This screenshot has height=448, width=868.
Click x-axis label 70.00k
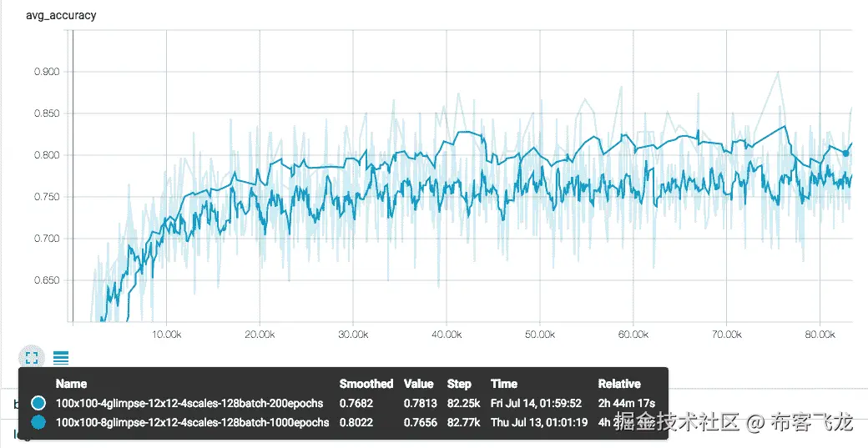(x=726, y=335)
